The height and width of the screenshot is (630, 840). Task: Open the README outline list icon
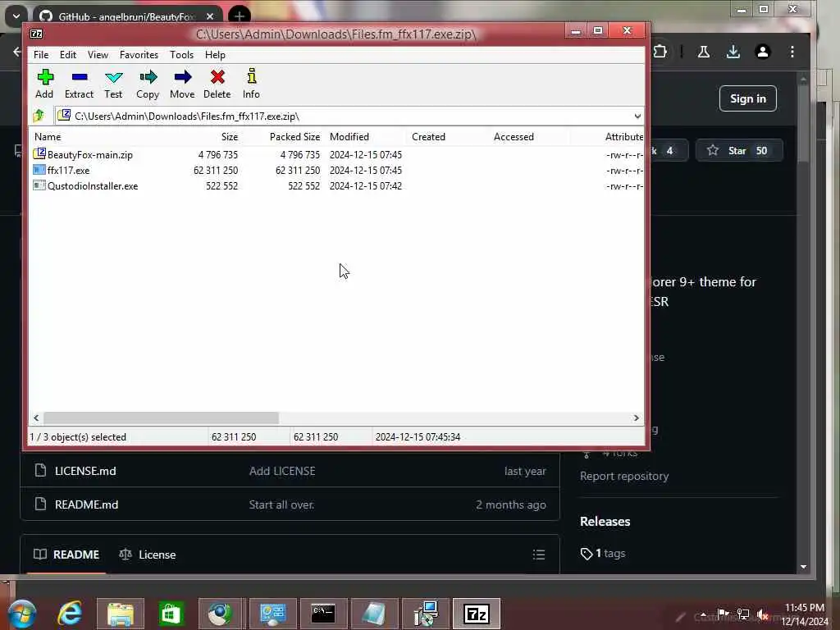(539, 555)
